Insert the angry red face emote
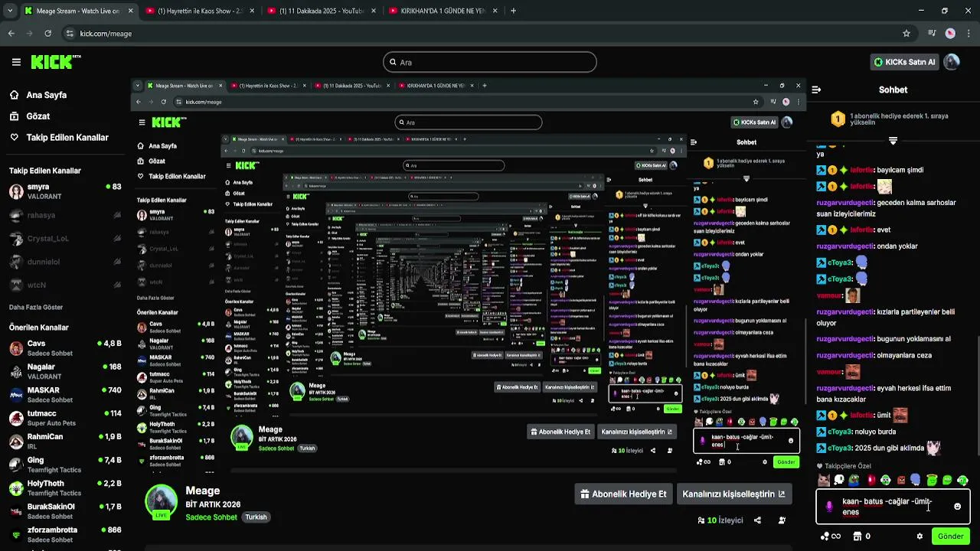980x551 pixels. click(x=901, y=481)
